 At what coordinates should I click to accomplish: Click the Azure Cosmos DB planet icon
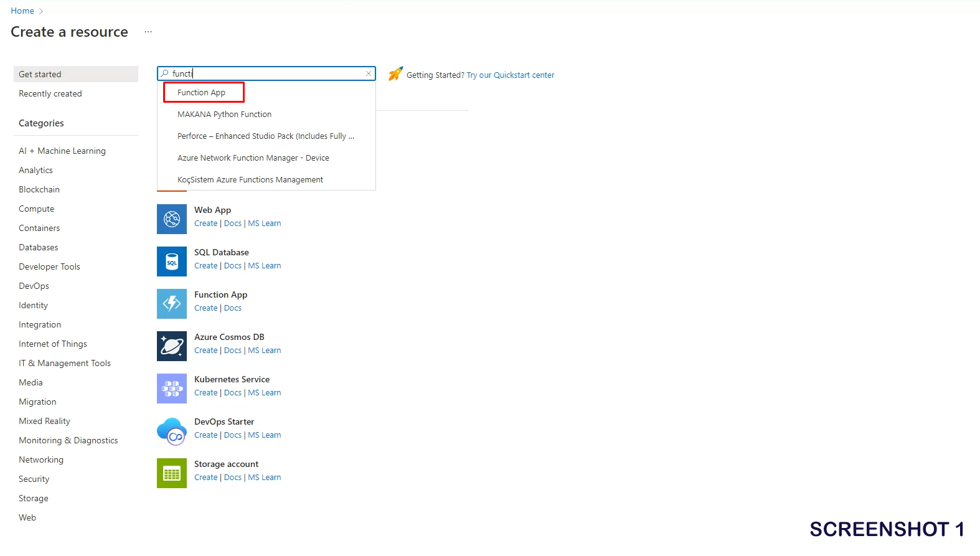(x=172, y=346)
